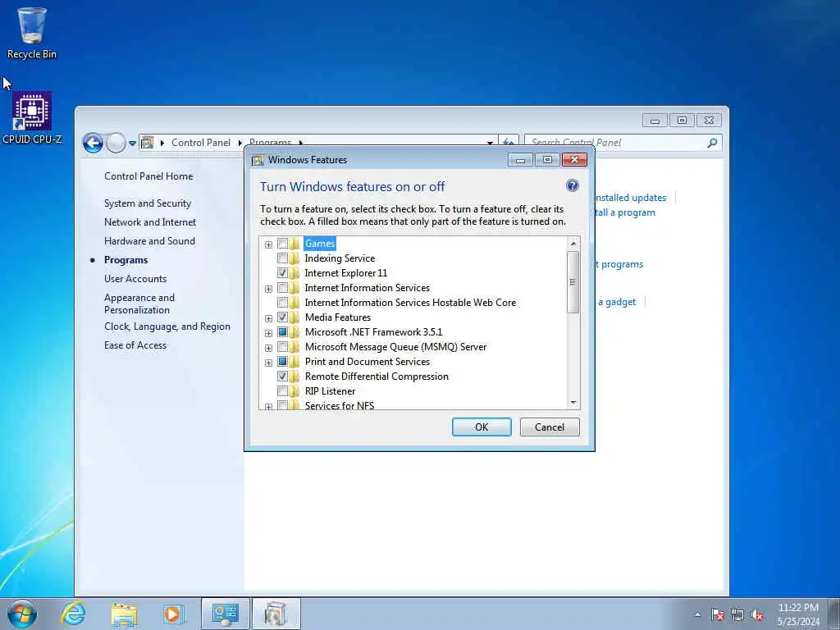This screenshot has height=630, width=840.
Task: Open the address bar history dropdown
Action: click(490, 143)
